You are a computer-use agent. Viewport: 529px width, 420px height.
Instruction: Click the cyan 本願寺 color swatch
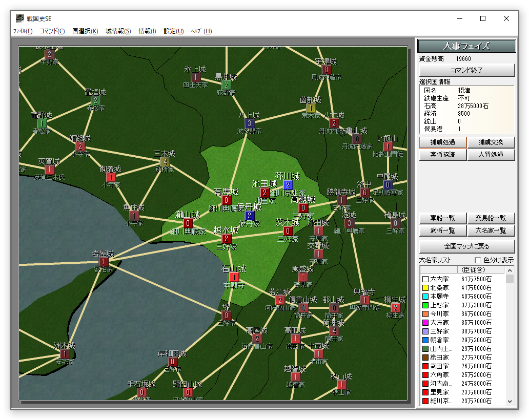click(x=425, y=296)
